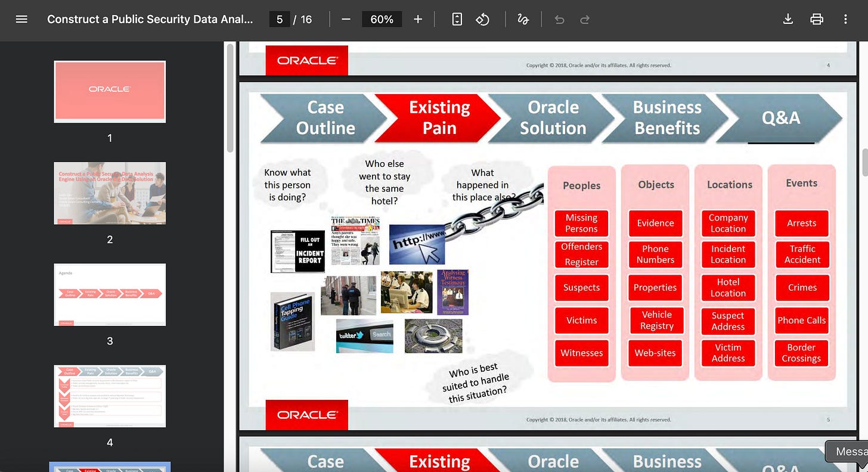This screenshot has height=472, width=868.
Task: Click the Incident Report image
Action: [x=297, y=251]
